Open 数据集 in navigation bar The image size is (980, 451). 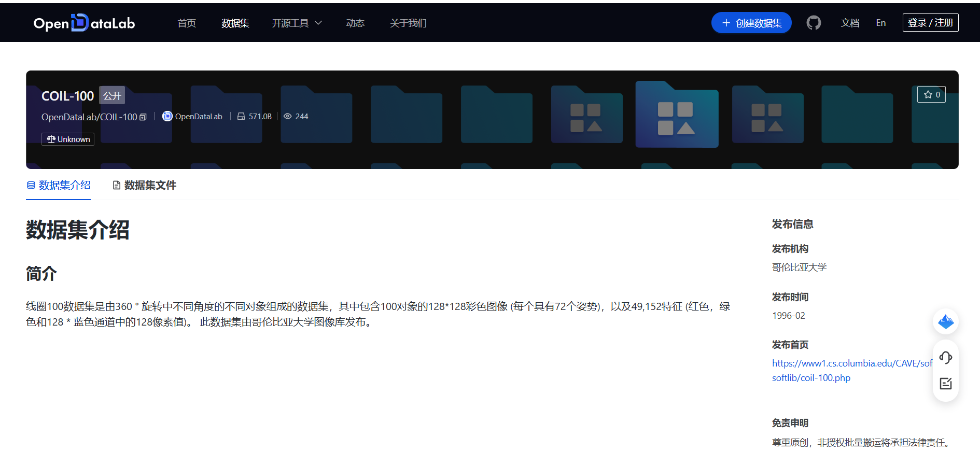[235, 23]
